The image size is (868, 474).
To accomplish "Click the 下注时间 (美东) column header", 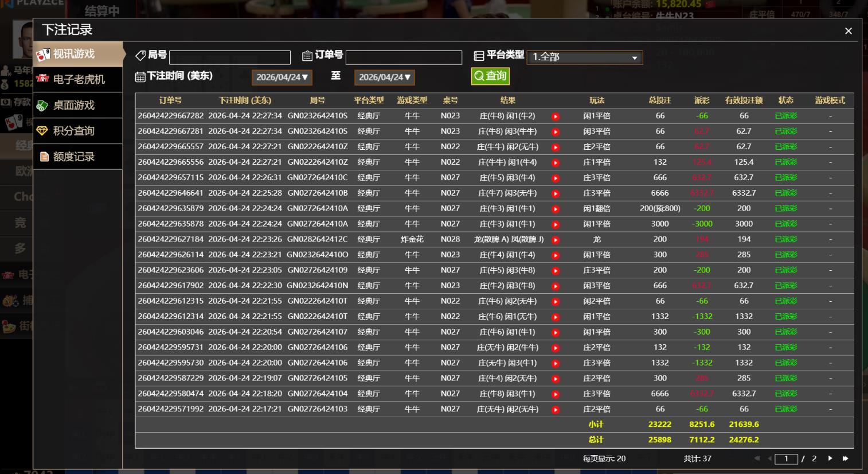I will [x=245, y=100].
